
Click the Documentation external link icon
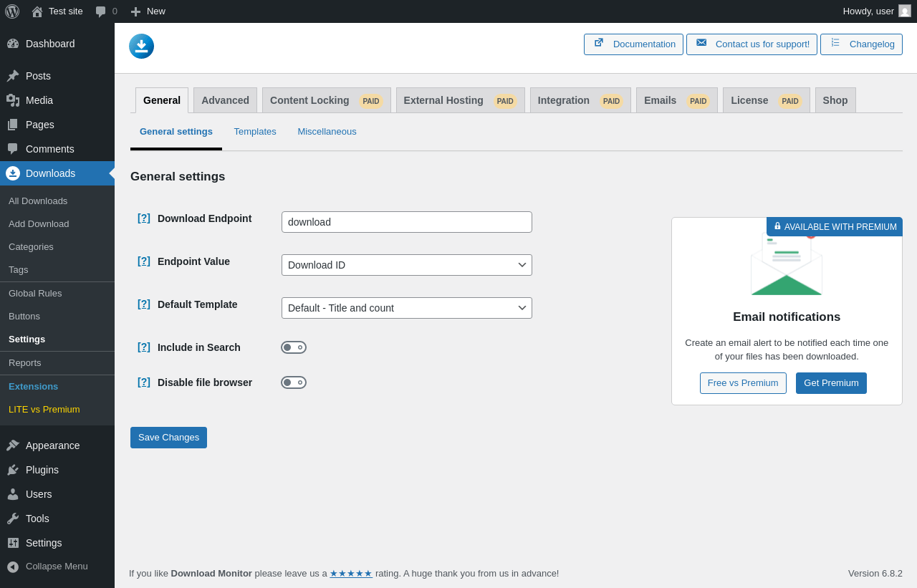point(599,43)
